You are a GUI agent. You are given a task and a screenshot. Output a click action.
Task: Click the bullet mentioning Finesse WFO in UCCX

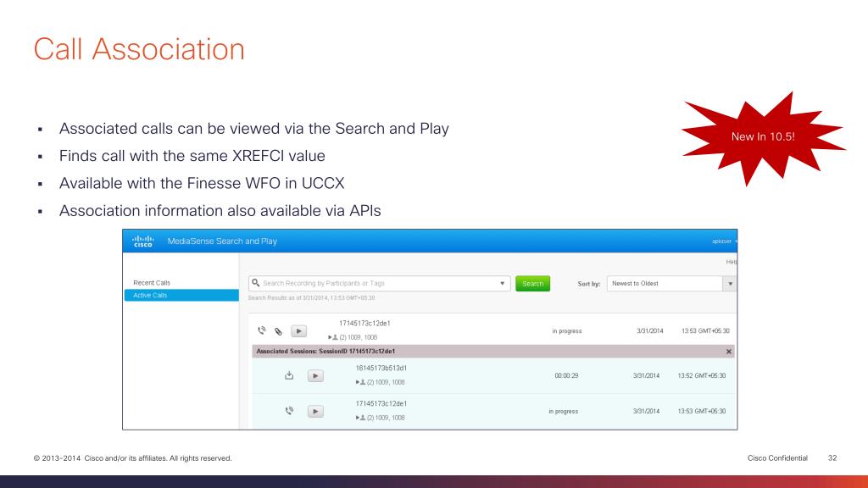pos(202,183)
